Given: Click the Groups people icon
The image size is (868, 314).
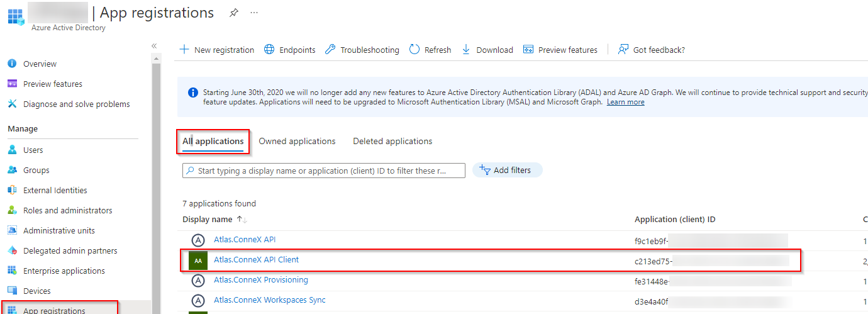Looking at the screenshot, I should 12,170.
